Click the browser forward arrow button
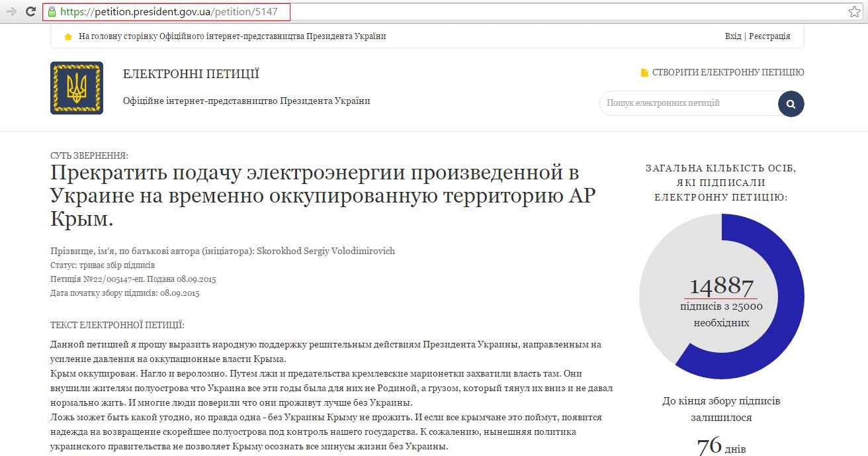Screen dimensions: 868x456 click(x=11, y=11)
